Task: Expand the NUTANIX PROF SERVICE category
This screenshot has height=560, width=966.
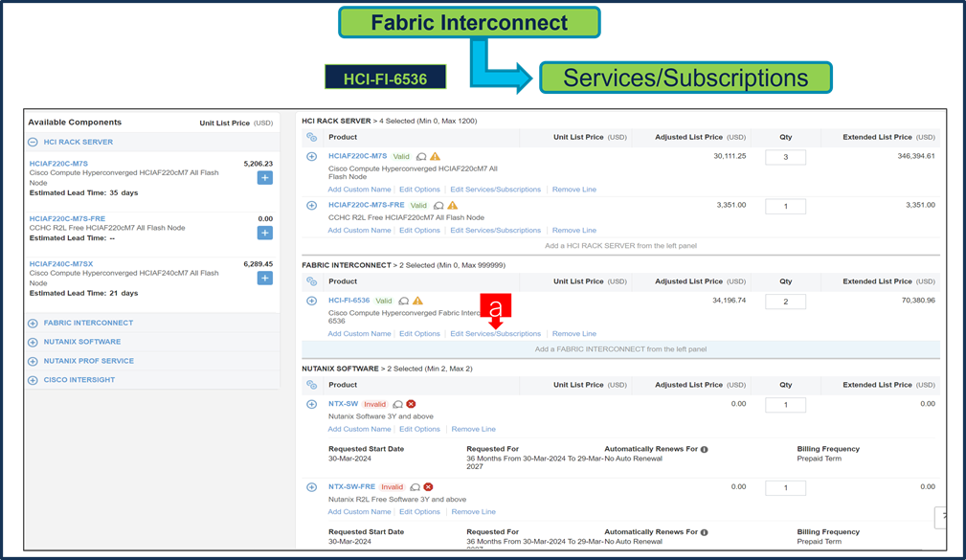Action: coord(33,361)
